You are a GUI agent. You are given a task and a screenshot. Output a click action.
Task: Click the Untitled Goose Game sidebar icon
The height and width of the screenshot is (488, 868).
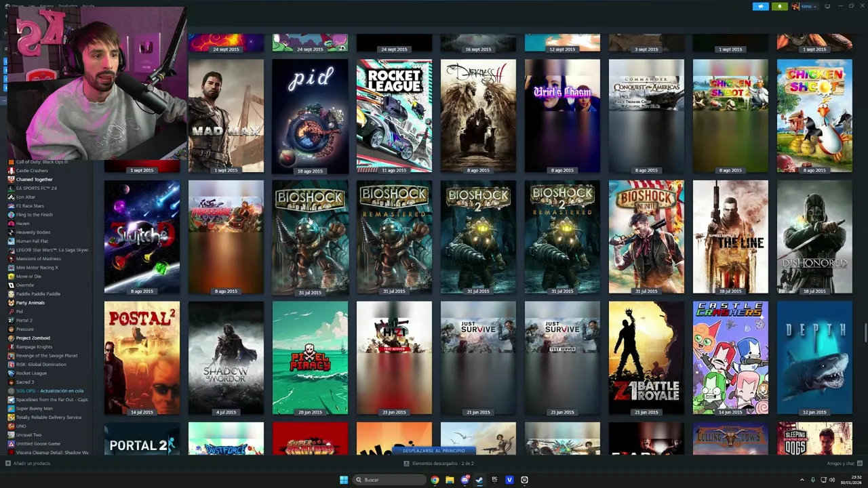(11, 444)
